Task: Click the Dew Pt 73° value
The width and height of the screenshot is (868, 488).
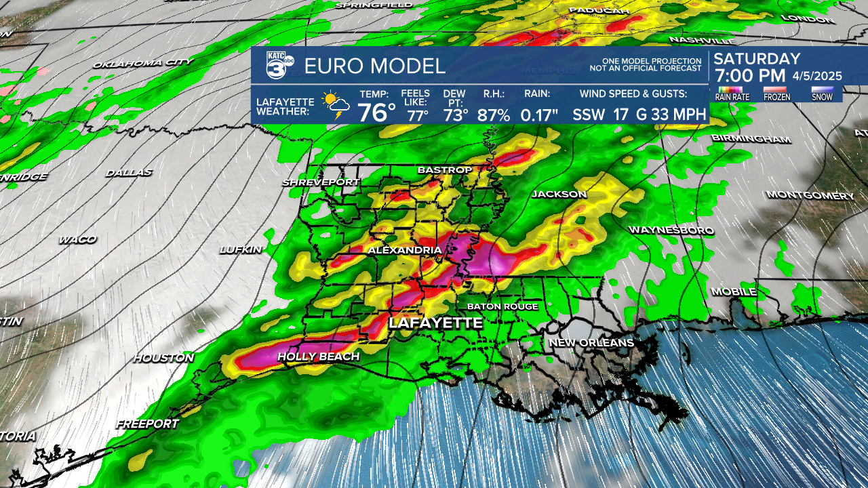Action: point(456,115)
